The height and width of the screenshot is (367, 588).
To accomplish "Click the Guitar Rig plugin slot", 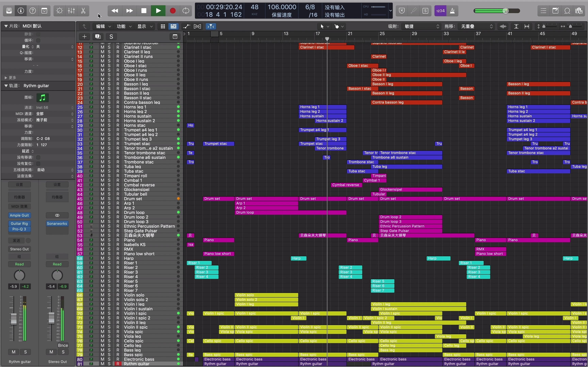I will [19, 224].
